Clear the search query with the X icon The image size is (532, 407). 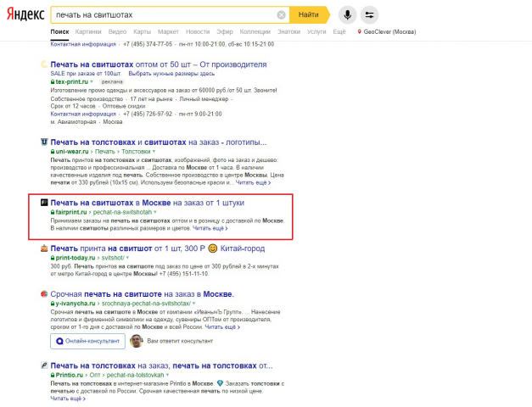point(281,15)
